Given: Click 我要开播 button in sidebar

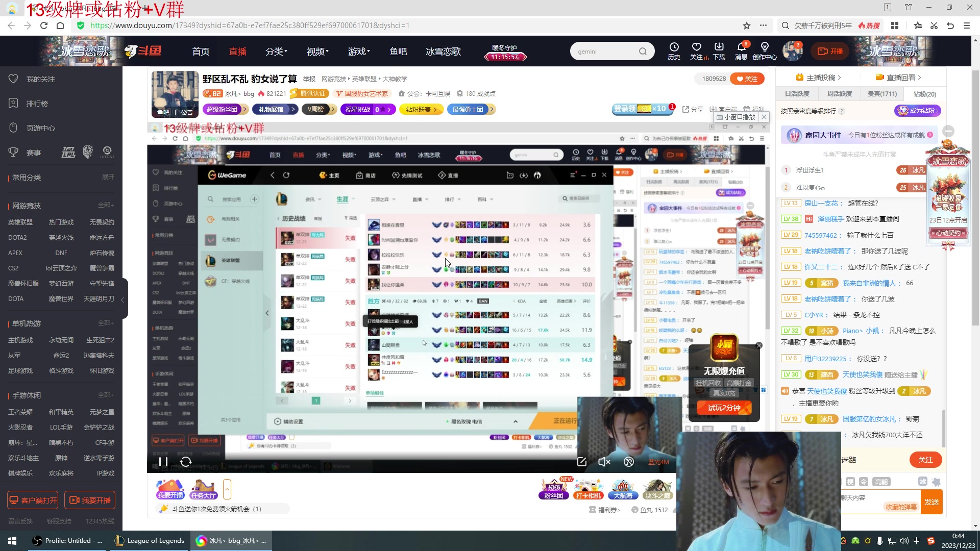Looking at the screenshot, I should click(90, 500).
